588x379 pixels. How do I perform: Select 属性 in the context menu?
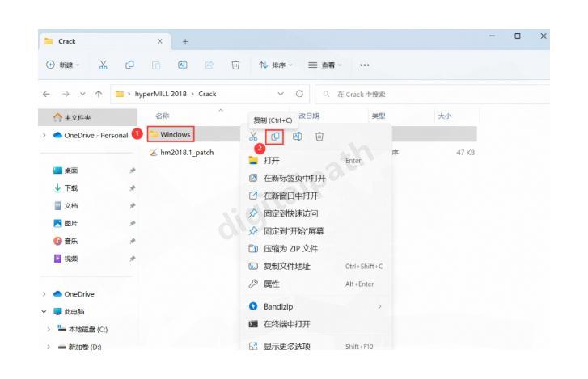[315, 284]
